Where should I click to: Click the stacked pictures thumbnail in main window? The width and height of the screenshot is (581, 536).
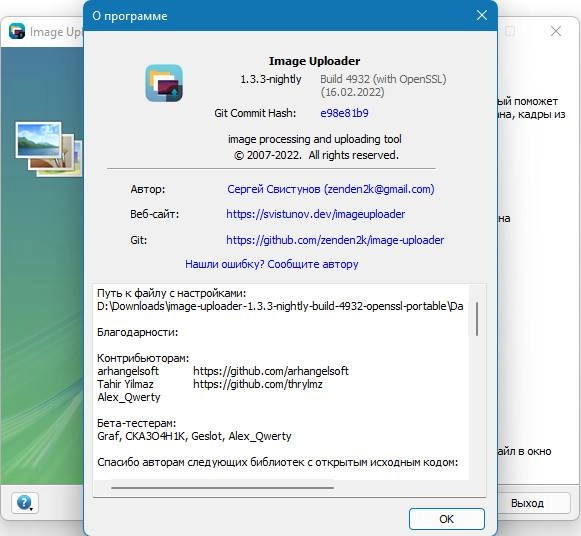tap(49, 149)
